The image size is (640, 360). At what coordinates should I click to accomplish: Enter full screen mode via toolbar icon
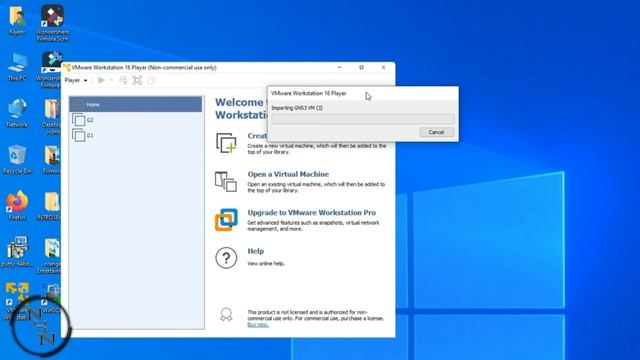pos(138,80)
